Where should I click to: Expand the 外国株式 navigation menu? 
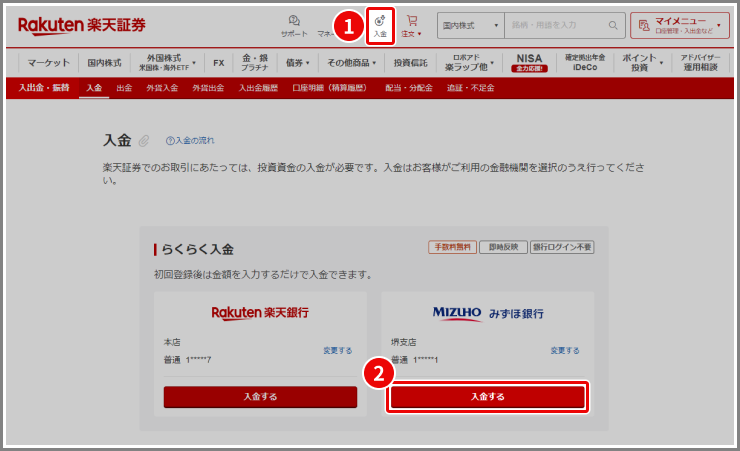click(167, 63)
